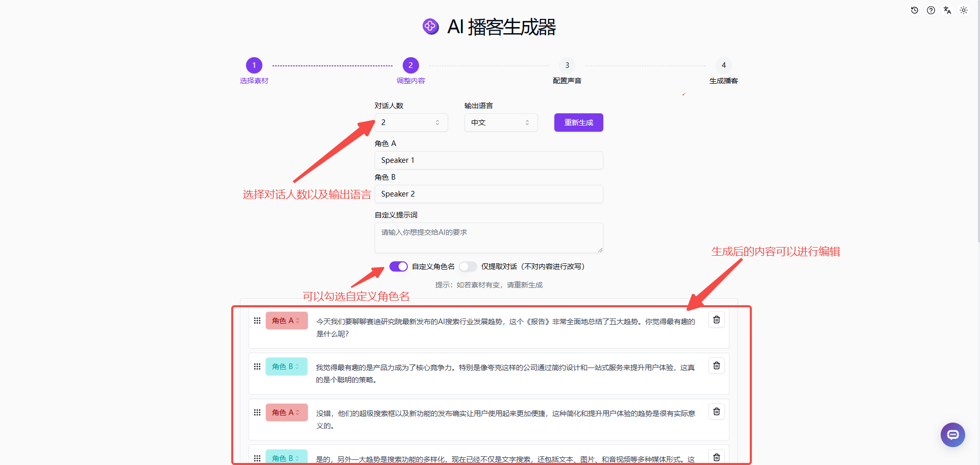980x465 pixels.
Task: Select step 2 调整内容
Action: 411,65
